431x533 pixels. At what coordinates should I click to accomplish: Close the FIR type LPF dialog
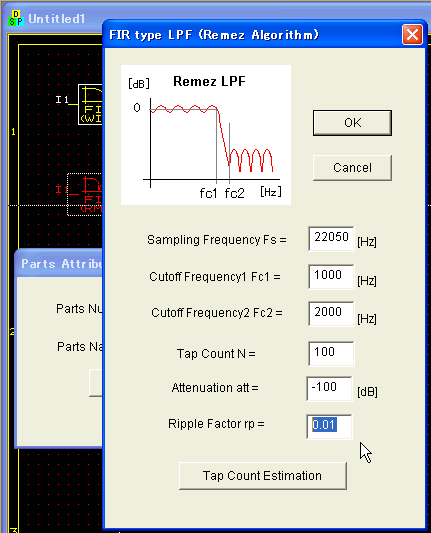[x=412, y=34]
